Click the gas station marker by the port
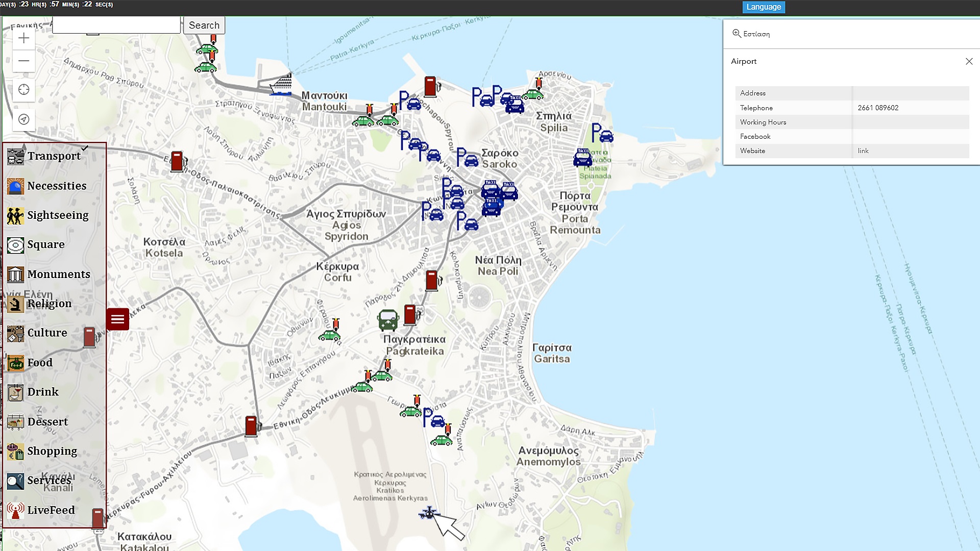Image resolution: width=980 pixels, height=551 pixels. [x=431, y=87]
